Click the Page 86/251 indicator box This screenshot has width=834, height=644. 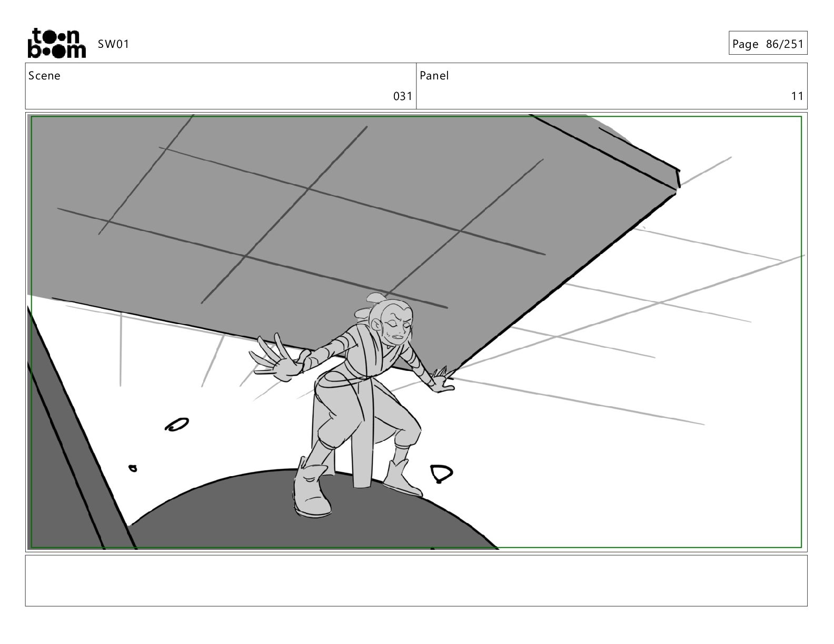coord(768,44)
